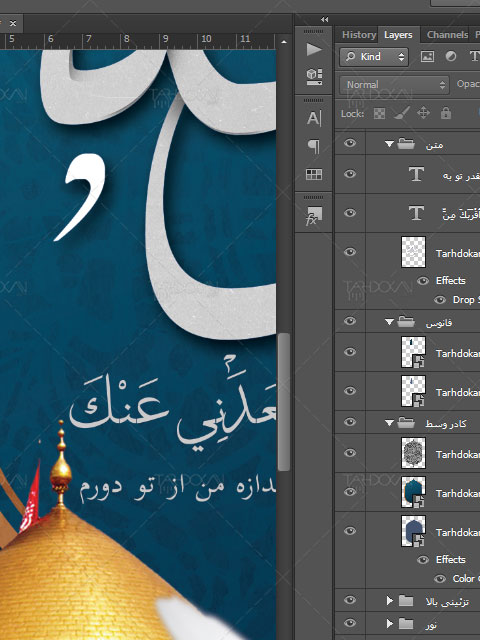Screen dimensions: 480x640
Task: Collapse the متن group
Action: [x=389, y=144]
